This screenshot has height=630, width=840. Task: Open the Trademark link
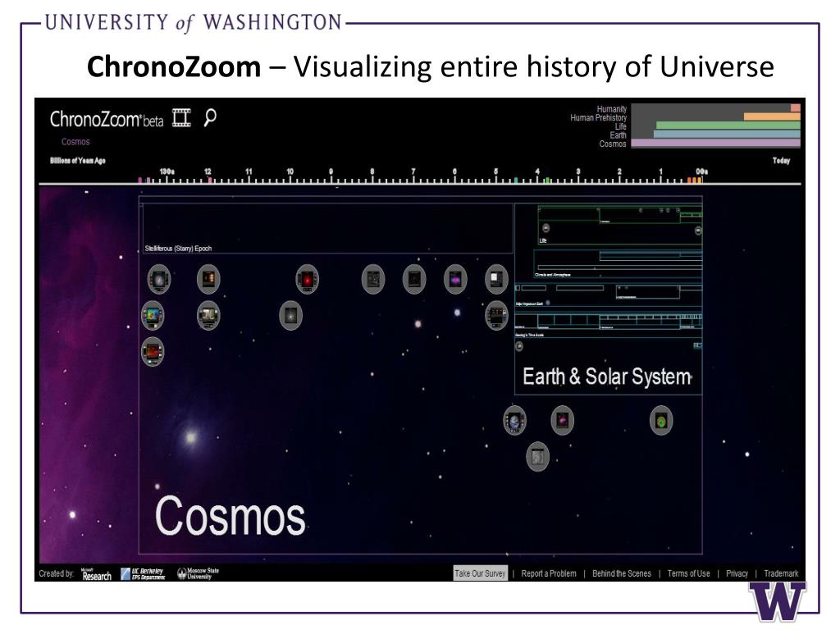point(781,573)
